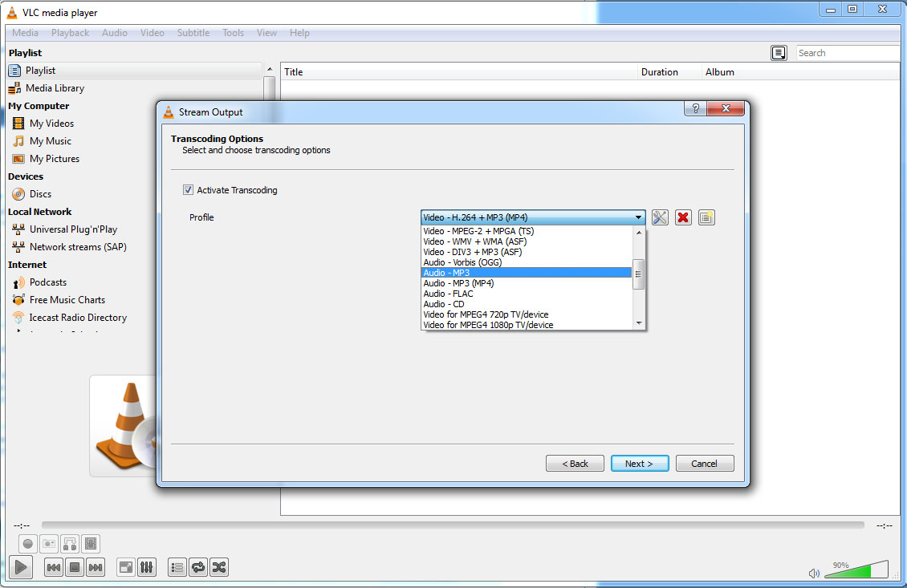This screenshot has height=588, width=907.
Task: Show extended settings equalizer icon
Action: [x=147, y=567]
